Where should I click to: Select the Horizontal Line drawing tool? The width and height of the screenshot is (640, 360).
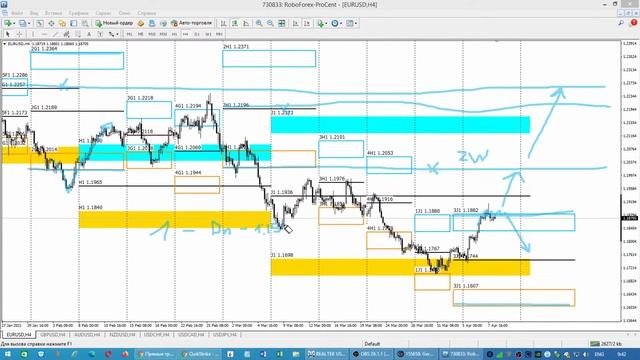[x=44, y=34]
